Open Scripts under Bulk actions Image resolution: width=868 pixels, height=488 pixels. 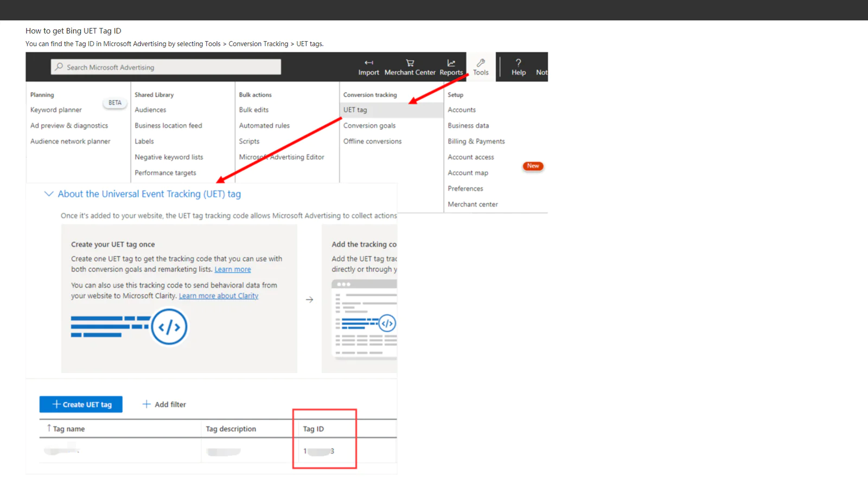click(x=249, y=141)
